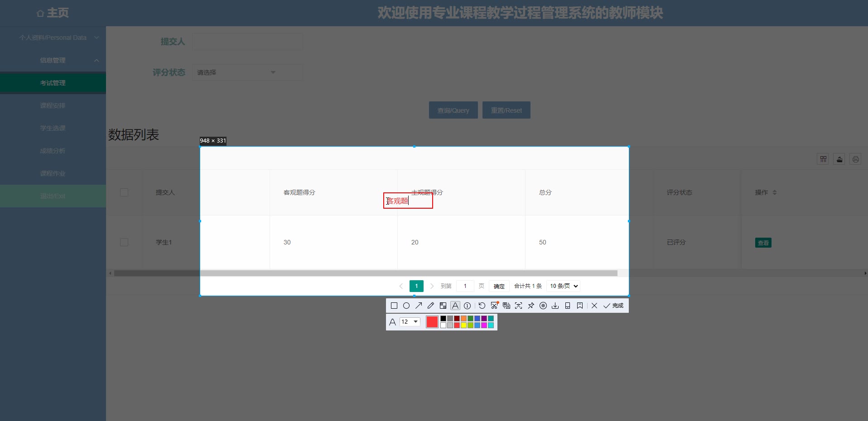Click the 重置/Reset button
The image size is (868, 421).
506,110
